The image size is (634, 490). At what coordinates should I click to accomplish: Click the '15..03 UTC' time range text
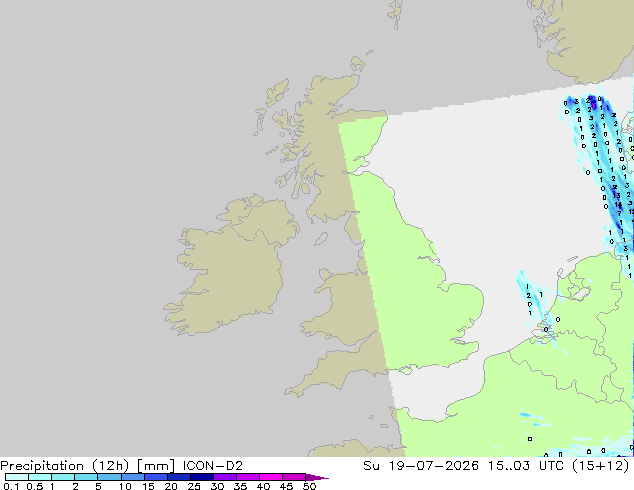pos(526,466)
